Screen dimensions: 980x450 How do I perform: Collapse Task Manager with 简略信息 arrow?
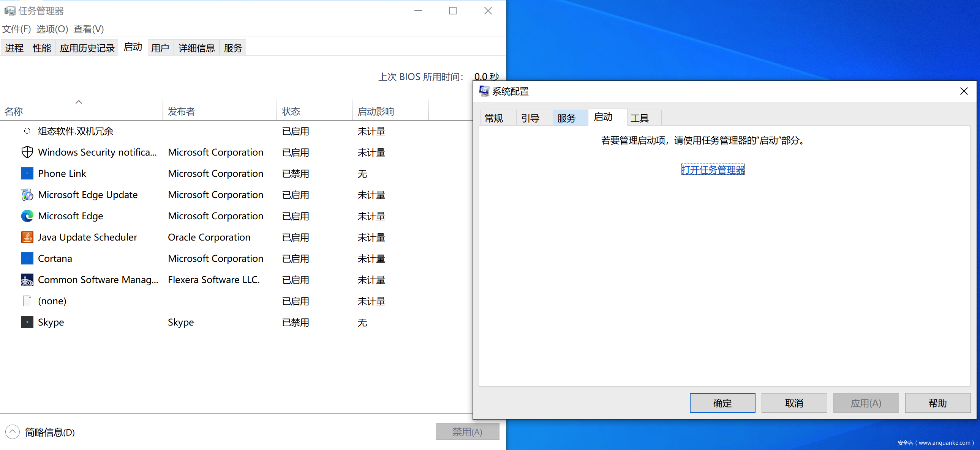[13, 432]
